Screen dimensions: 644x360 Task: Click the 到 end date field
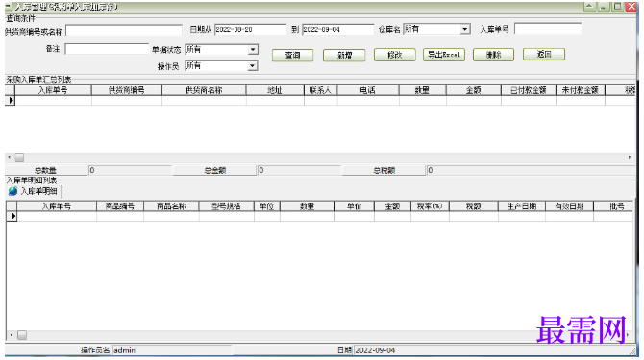point(337,29)
